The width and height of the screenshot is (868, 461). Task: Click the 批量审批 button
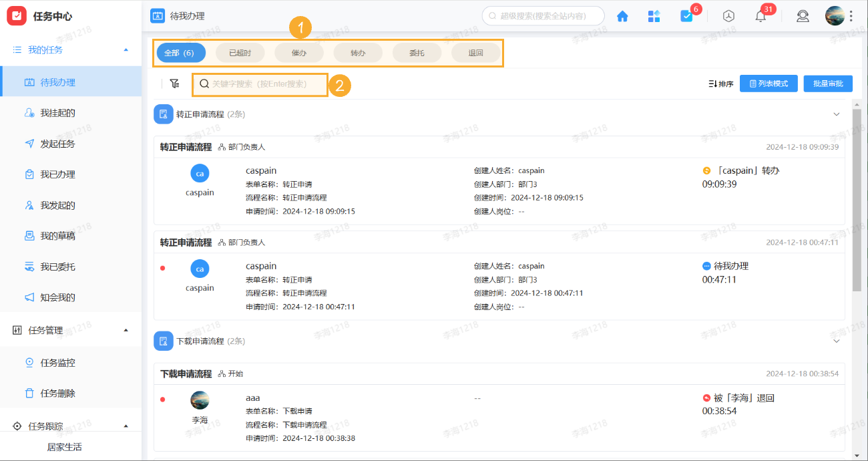click(827, 84)
